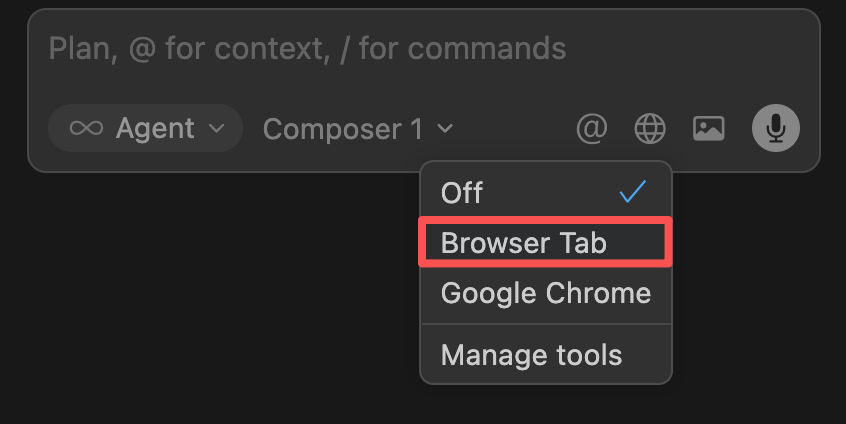This screenshot has width=846, height=424.
Task: Click the @ mention context icon
Action: click(x=591, y=128)
